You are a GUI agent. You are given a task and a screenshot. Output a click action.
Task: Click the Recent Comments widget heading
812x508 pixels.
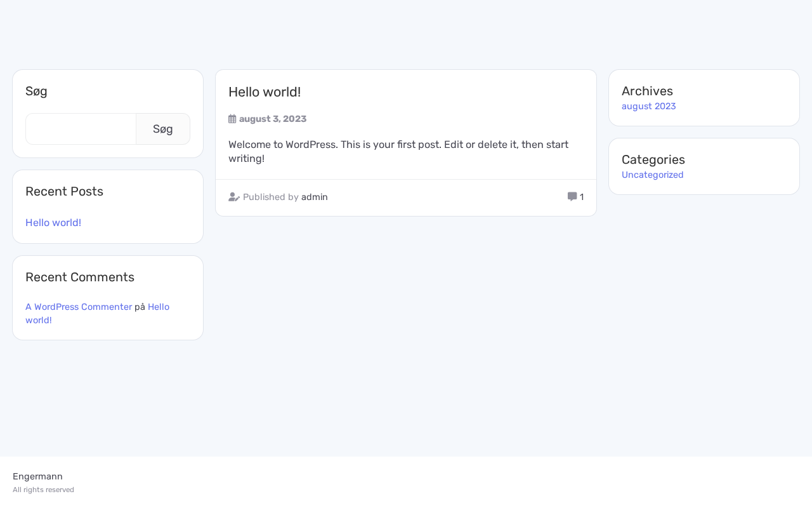[80, 277]
